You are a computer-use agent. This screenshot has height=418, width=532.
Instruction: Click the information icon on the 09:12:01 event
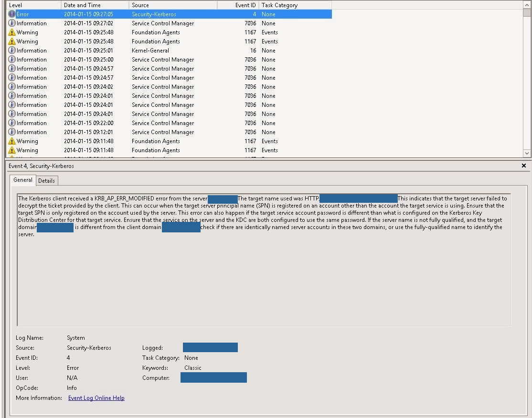(12, 132)
